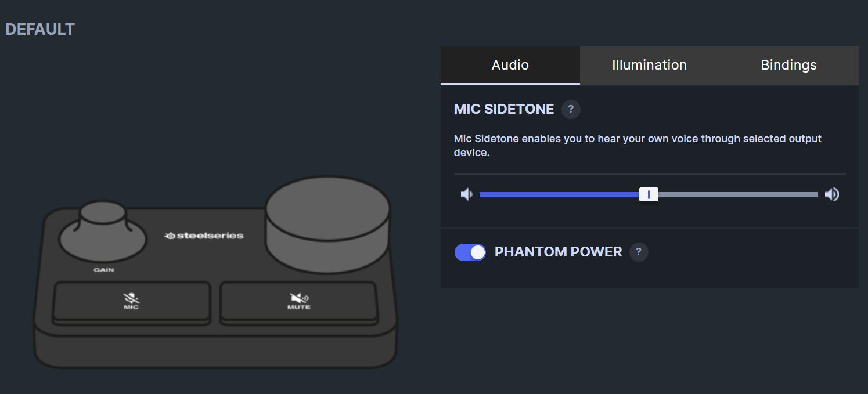Click the Phantom Power text label
Screen dimensions: 868x394
point(557,252)
